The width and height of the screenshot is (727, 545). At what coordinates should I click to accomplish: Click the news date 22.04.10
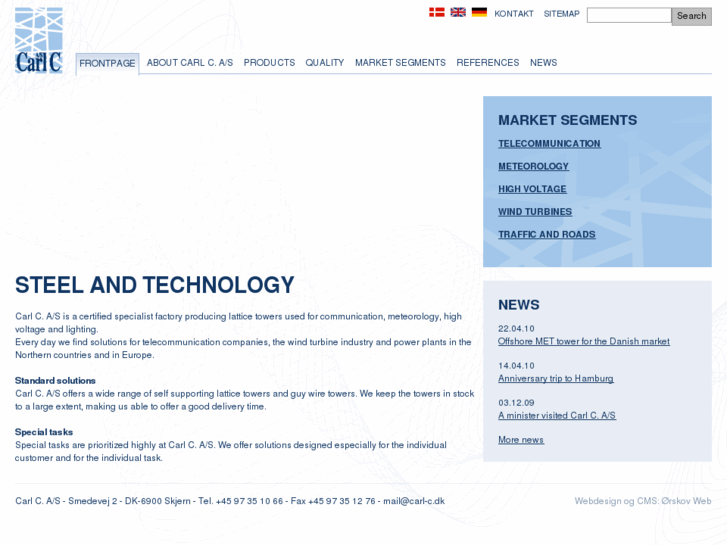516,328
